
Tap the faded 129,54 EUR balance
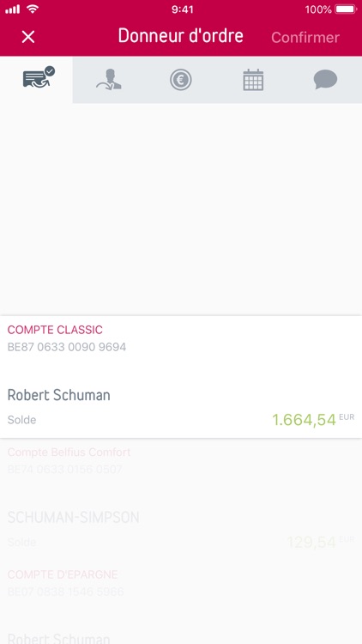click(x=320, y=542)
